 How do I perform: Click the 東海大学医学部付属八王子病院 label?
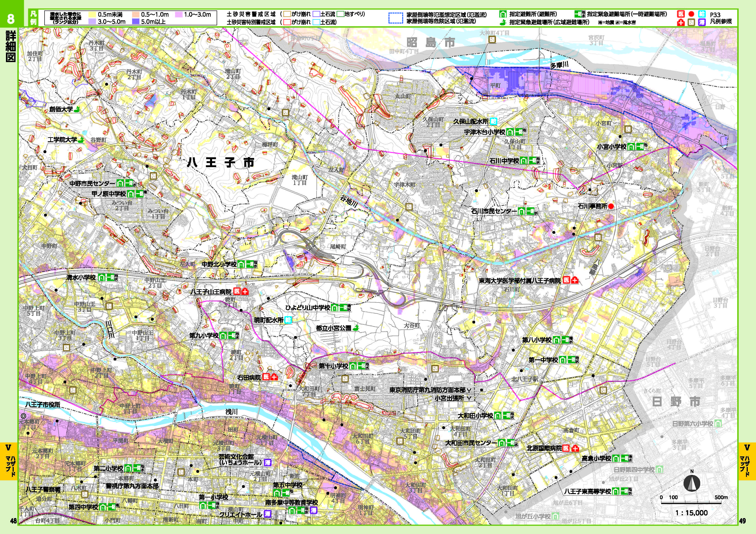520,281
